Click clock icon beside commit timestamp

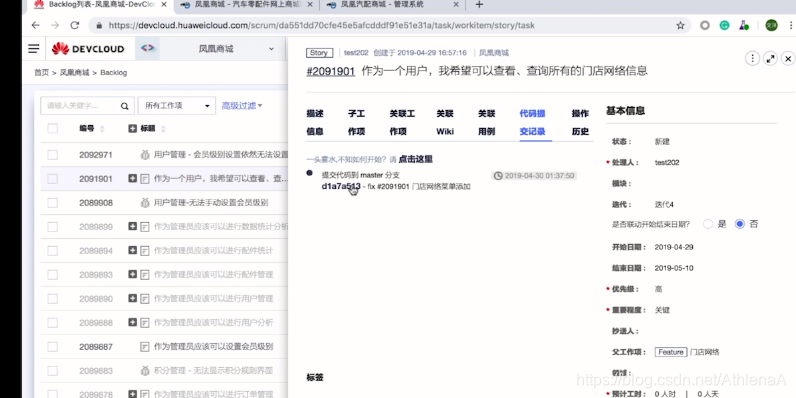click(x=498, y=176)
